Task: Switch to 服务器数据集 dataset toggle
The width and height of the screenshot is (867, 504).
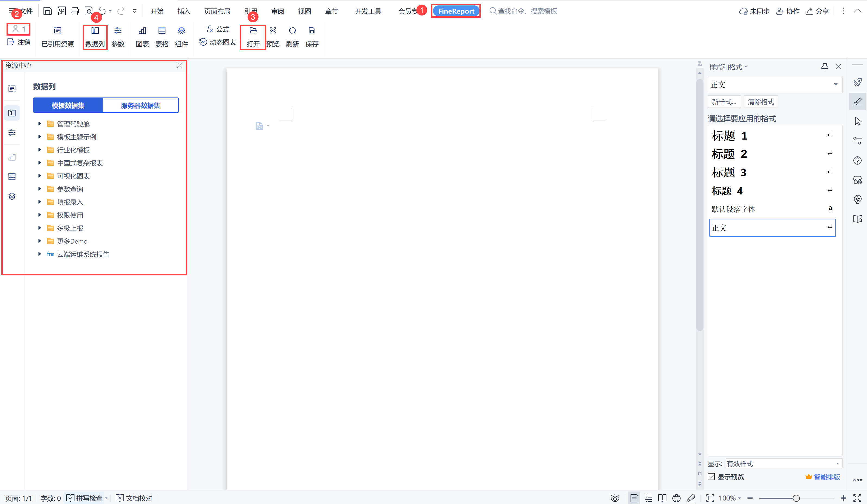Action: coord(140,105)
